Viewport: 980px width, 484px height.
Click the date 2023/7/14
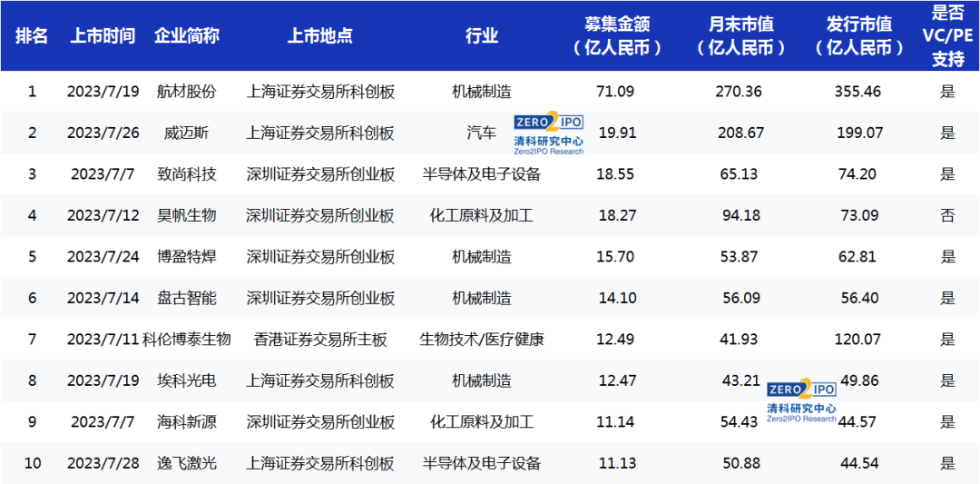pos(103,298)
